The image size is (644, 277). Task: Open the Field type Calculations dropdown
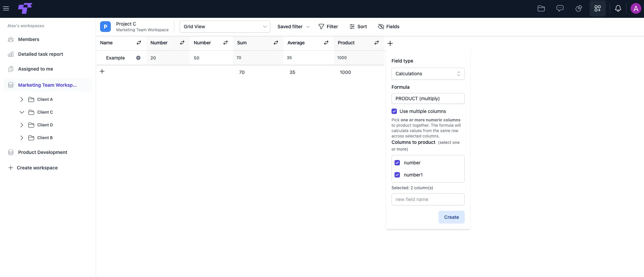428,74
